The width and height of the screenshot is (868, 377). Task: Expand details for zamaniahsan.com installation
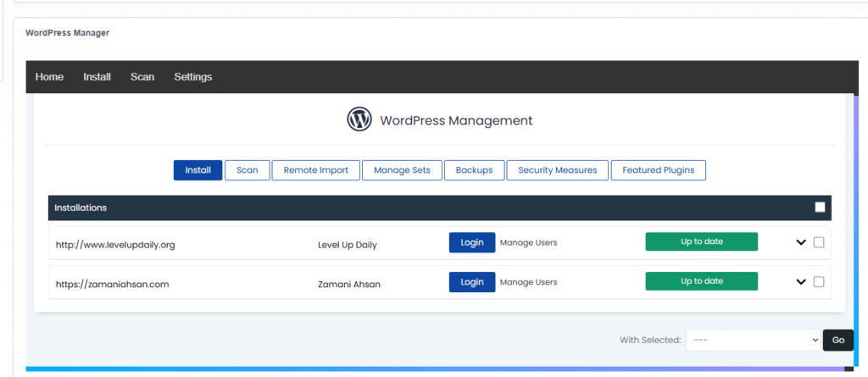pos(800,282)
